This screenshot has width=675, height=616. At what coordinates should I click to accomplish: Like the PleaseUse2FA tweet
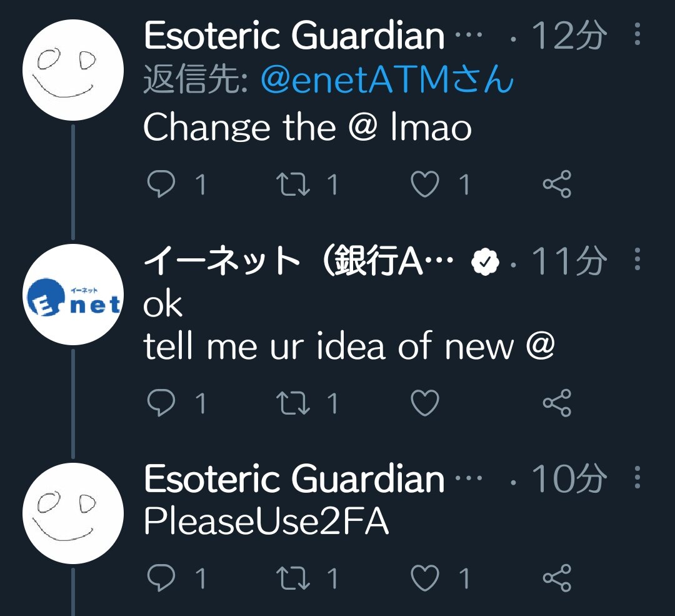[x=425, y=578]
